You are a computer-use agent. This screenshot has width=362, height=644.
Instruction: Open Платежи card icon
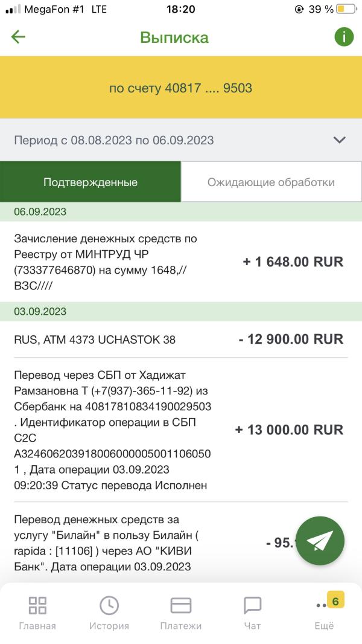[x=181, y=613]
